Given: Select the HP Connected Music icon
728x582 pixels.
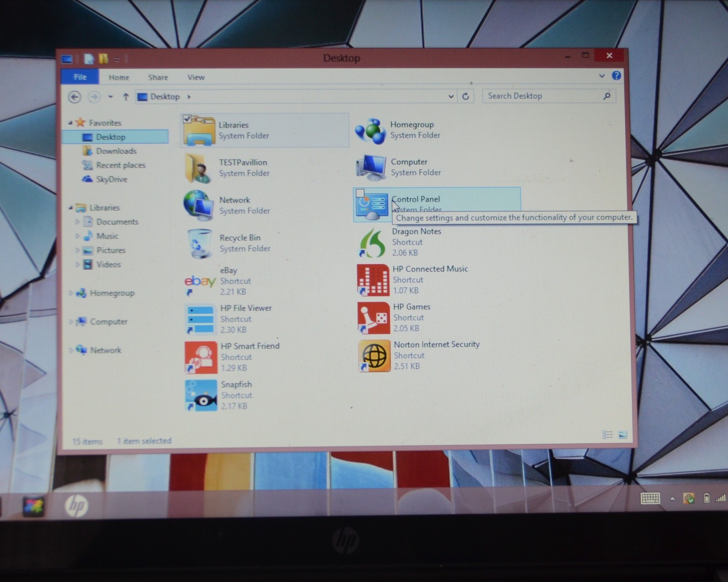Looking at the screenshot, I should [373, 280].
